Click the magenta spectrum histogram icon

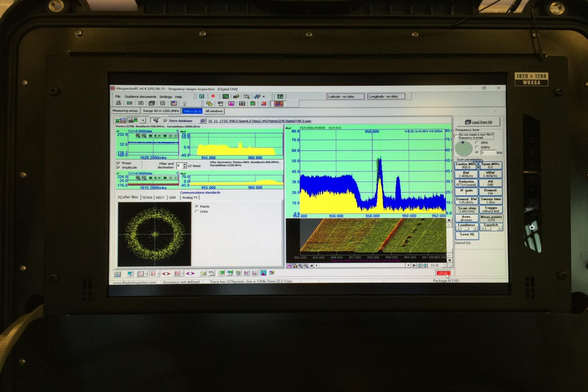pyautogui.click(x=231, y=103)
